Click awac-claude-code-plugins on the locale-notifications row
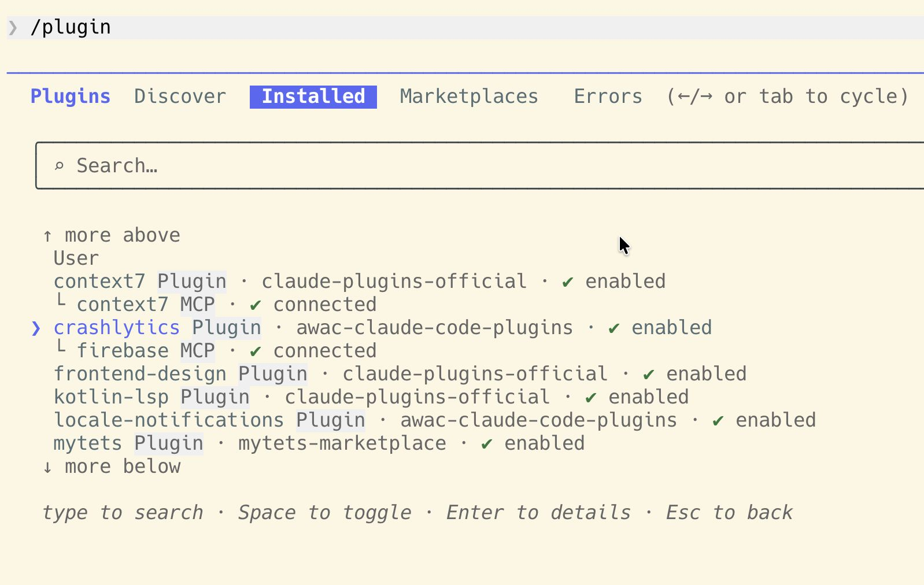The image size is (924, 585). pos(539,420)
